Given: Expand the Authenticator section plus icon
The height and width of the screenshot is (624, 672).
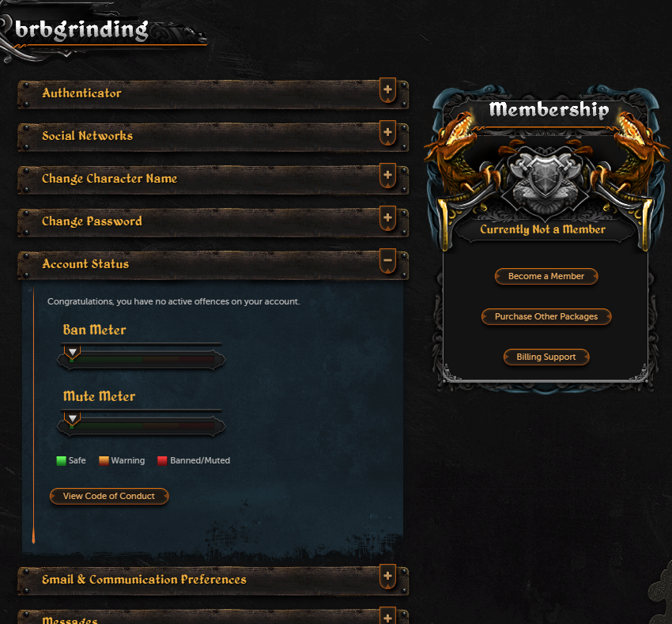Looking at the screenshot, I should (x=387, y=90).
